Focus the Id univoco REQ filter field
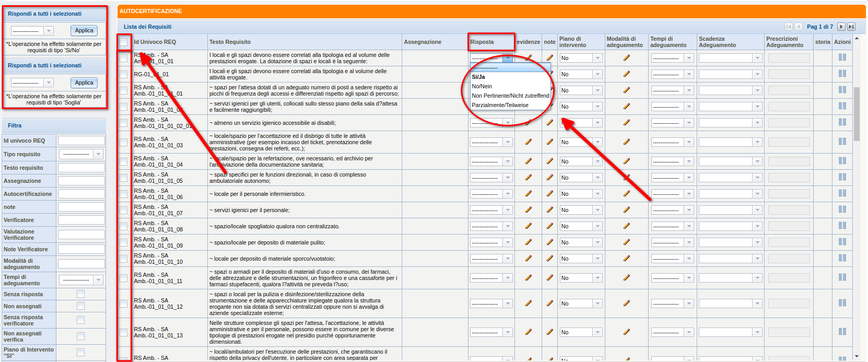 pyautogui.click(x=81, y=141)
